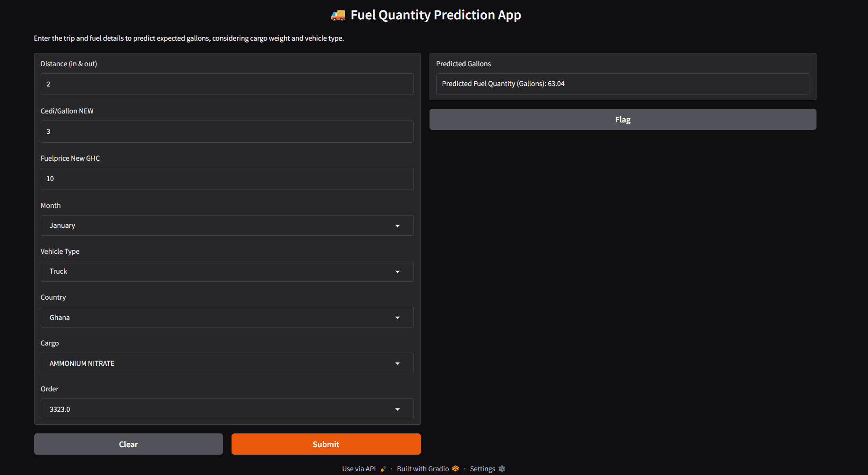
Task: Click the Month field label
Action: pyautogui.click(x=51, y=206)
